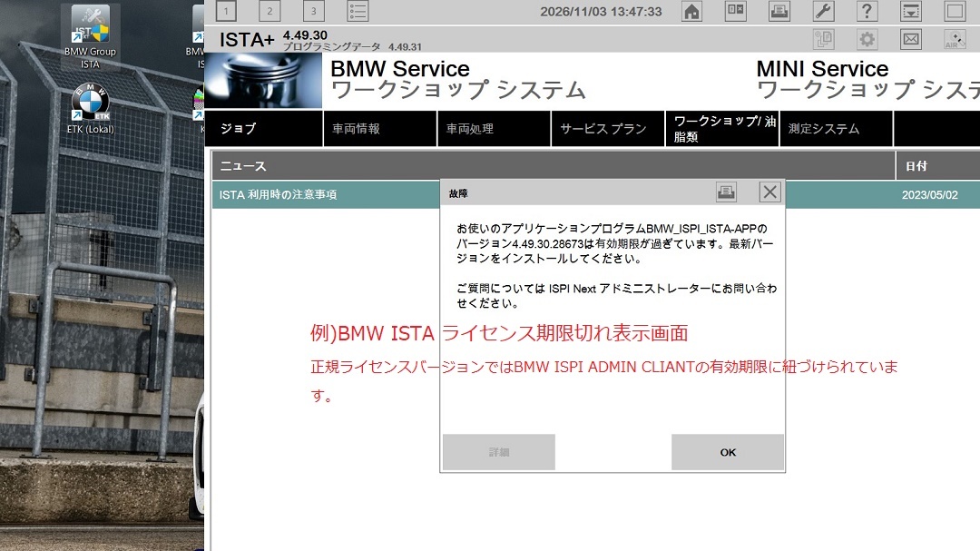Click the home icon in the top toolbar
Viewport: 980px width, 551px height.
[691, 12]
